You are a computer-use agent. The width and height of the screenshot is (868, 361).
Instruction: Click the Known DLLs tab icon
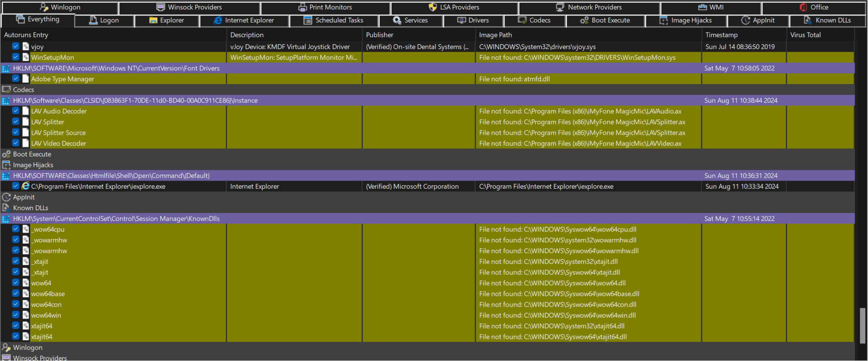(x=807, y=20)
